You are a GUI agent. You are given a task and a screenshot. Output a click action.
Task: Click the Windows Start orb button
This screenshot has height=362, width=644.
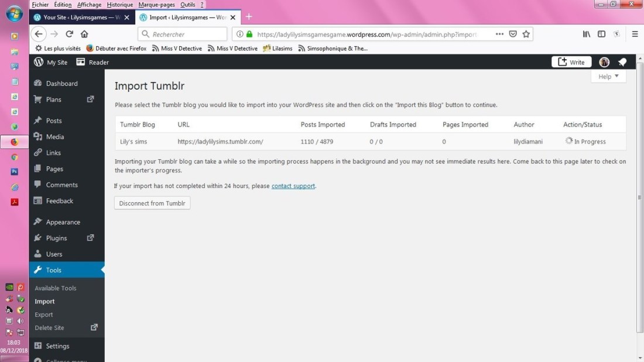click(14, 13)
